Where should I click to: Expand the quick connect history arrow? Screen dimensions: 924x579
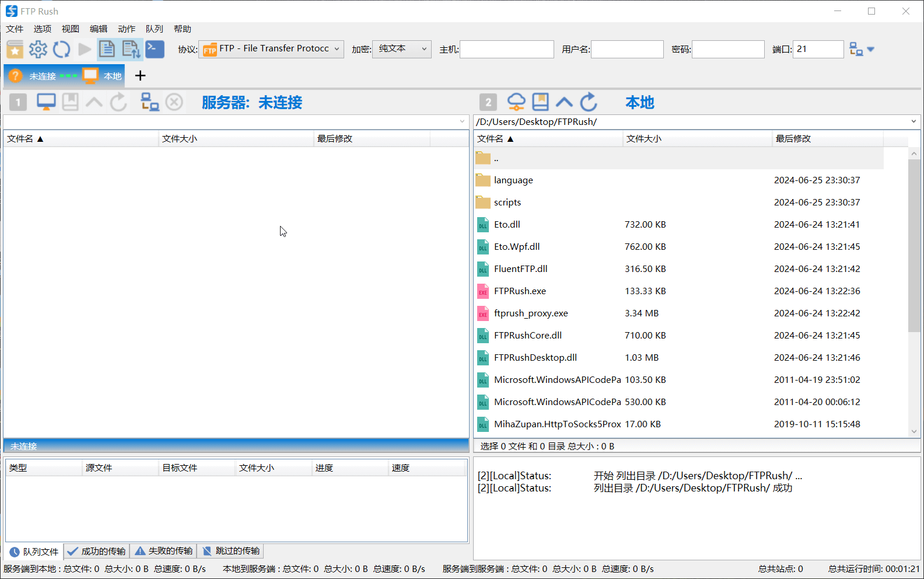pos(871,50)
